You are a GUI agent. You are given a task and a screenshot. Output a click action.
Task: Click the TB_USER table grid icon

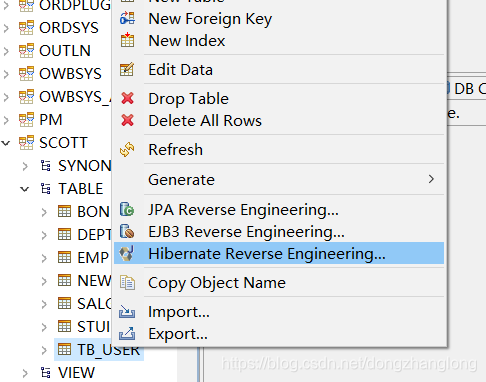tap(64, 350)
